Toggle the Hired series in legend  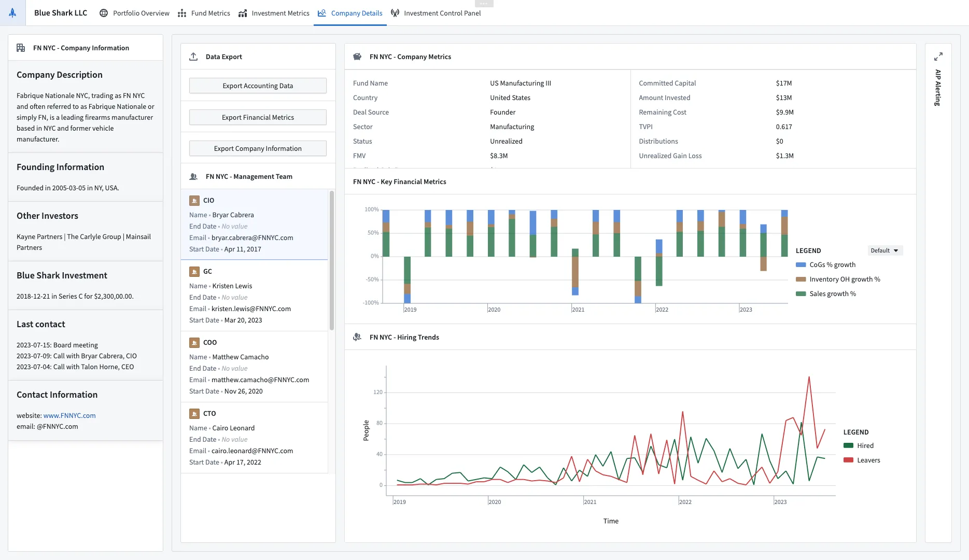click(x=865, y=445)
